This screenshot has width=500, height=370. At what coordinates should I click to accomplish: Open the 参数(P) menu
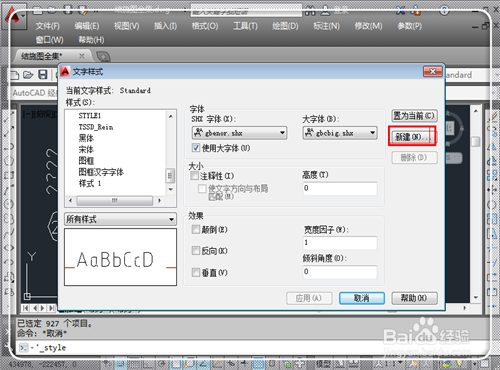coord(410,26)
